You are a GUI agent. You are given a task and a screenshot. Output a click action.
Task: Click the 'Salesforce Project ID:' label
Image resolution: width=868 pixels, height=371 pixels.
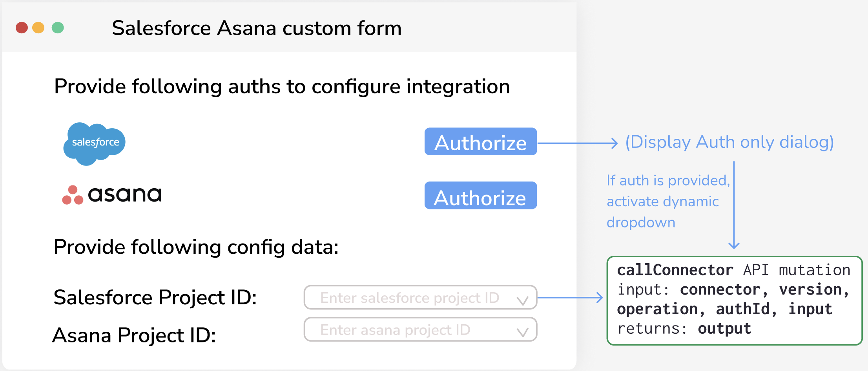coord(155,297)
